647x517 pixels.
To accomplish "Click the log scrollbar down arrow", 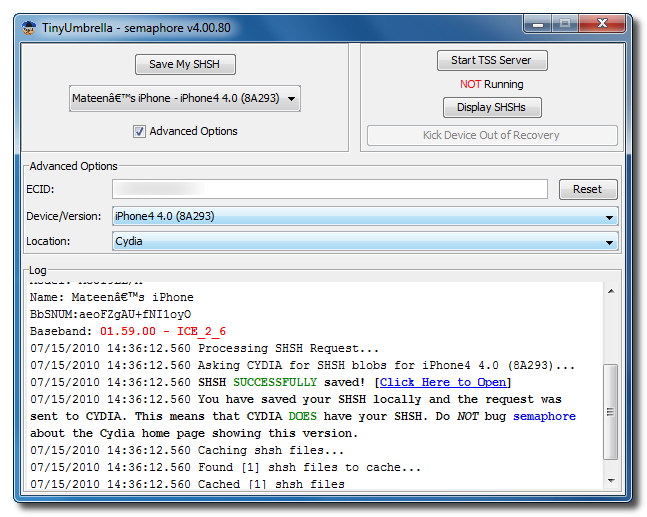I will [x=612, y=480].
